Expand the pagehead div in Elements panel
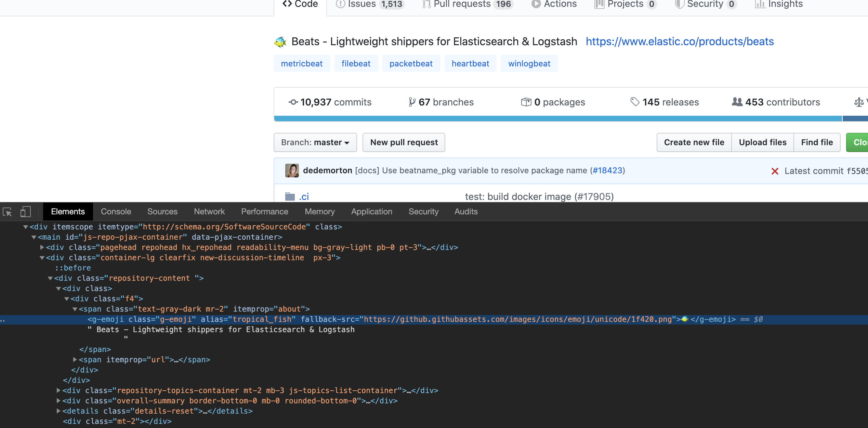This screenshot has width=868, height=428. 41,247
